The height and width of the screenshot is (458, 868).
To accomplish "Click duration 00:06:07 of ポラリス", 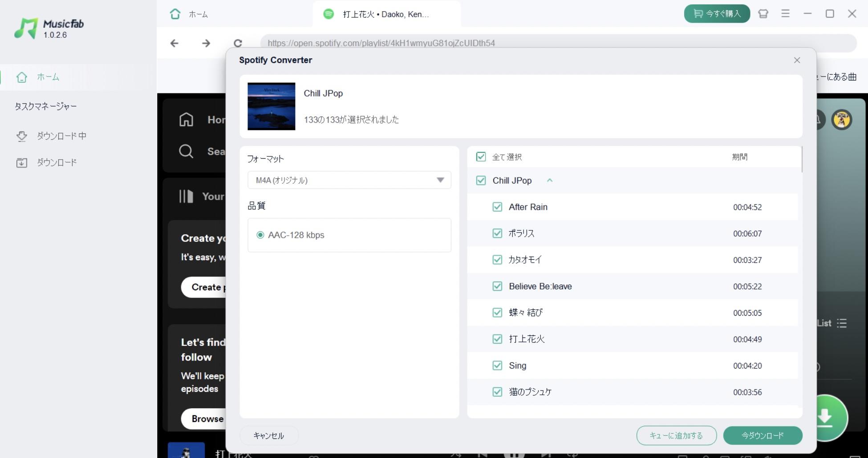I will 747,233.
